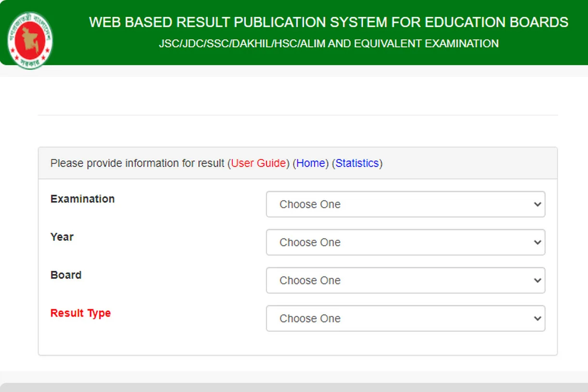
Task: Click the Bangladesh government emblem logo
Action: [x=30, y=41]
